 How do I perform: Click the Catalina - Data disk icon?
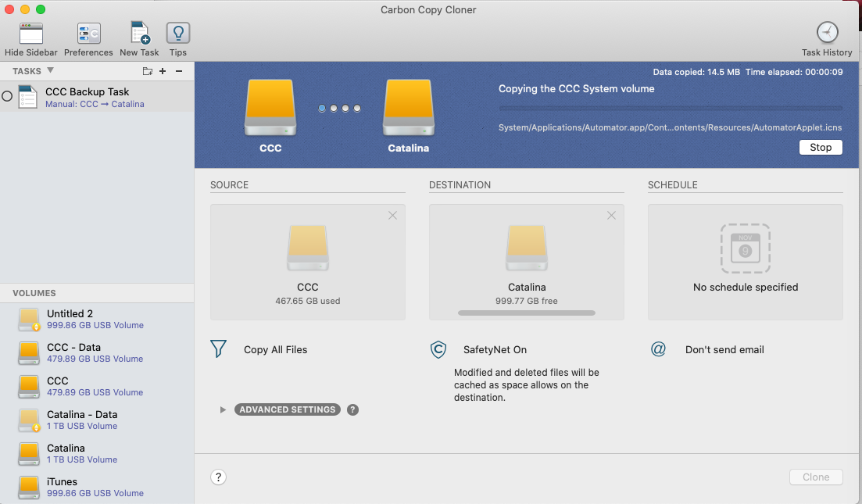29,420
